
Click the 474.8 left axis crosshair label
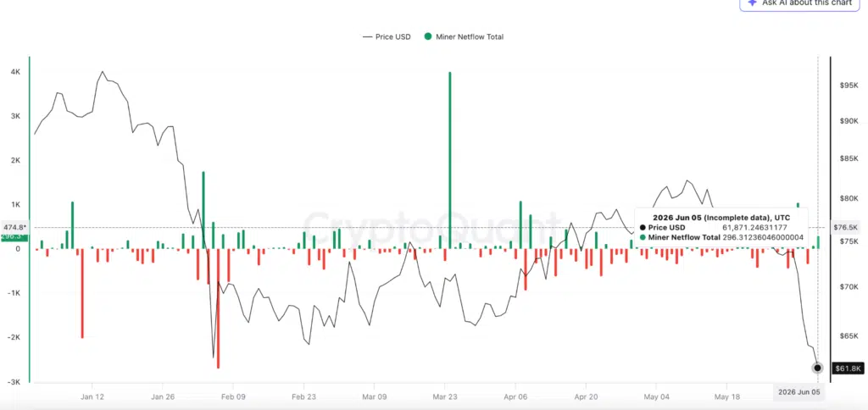pyautogui.click(x=14, y=227)
